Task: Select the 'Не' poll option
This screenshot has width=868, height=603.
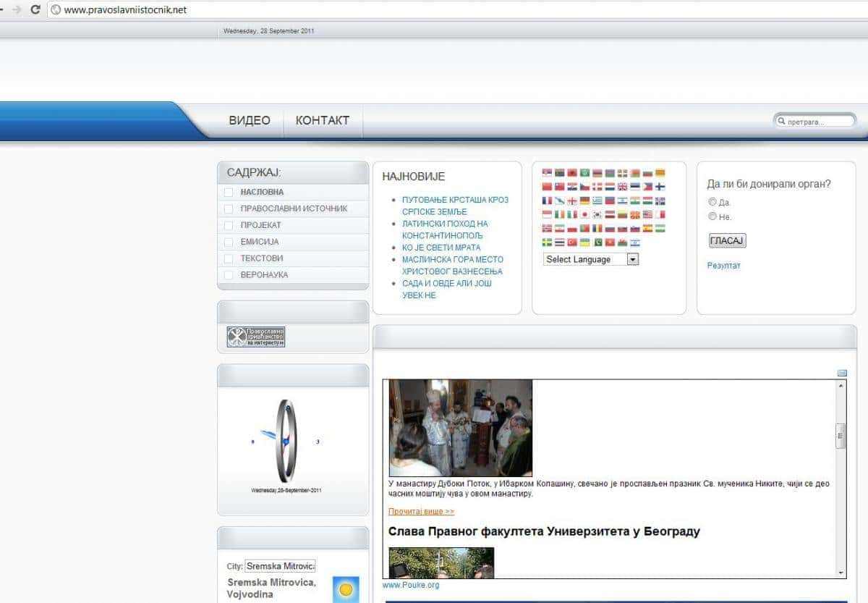Action: [712, 216]
